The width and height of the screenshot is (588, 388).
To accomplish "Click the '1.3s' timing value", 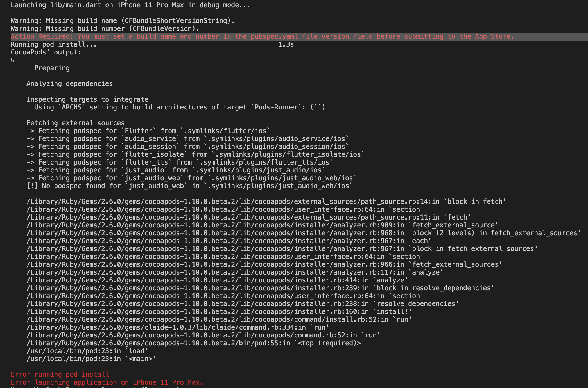I will click(x=286, y=44).
